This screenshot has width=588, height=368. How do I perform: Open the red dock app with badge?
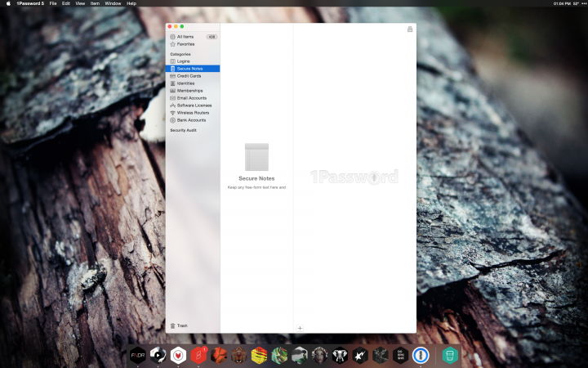tap(198, 355)
